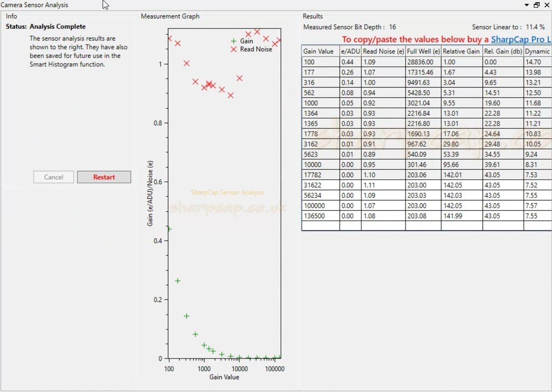Click full well value 9491.63

click(423, 82)
